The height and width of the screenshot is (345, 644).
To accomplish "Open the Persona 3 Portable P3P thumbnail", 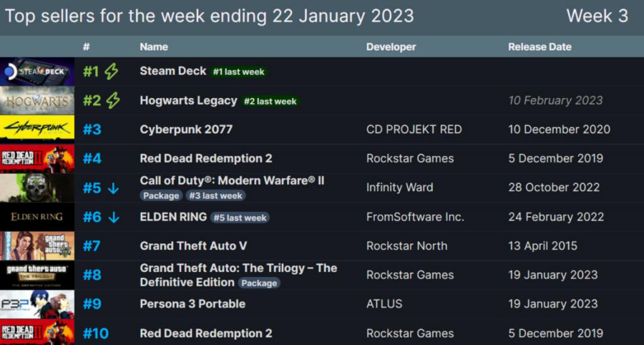I will click(x=37, y=304).
